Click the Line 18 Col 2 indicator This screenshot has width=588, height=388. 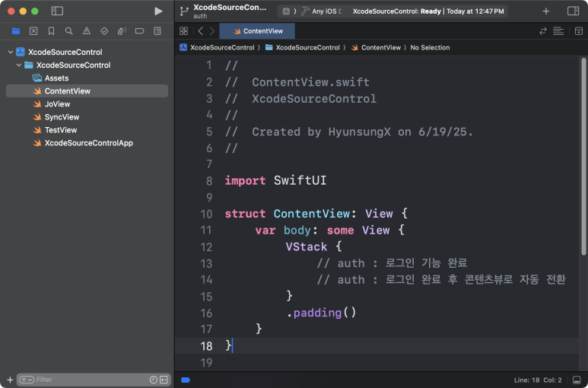538,380
